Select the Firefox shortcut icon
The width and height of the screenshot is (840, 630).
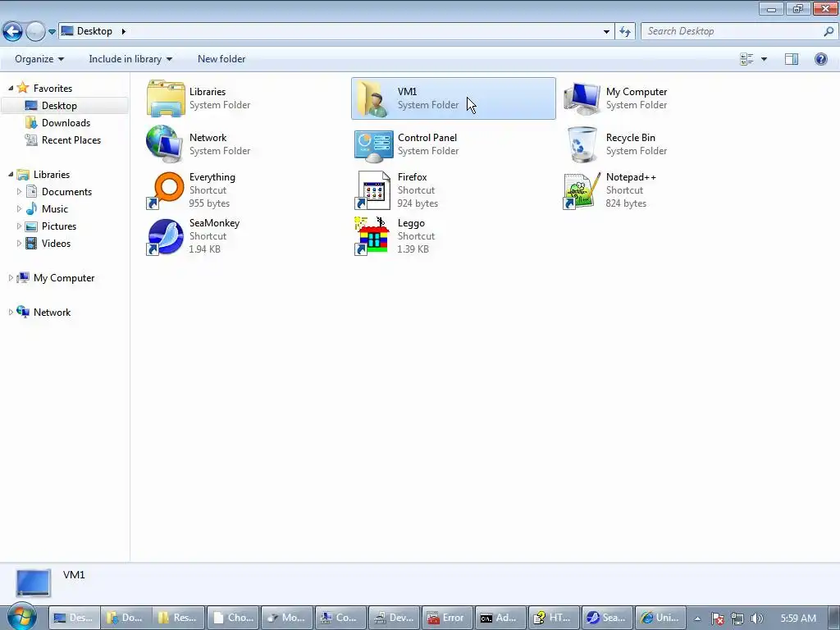(373, 190)
